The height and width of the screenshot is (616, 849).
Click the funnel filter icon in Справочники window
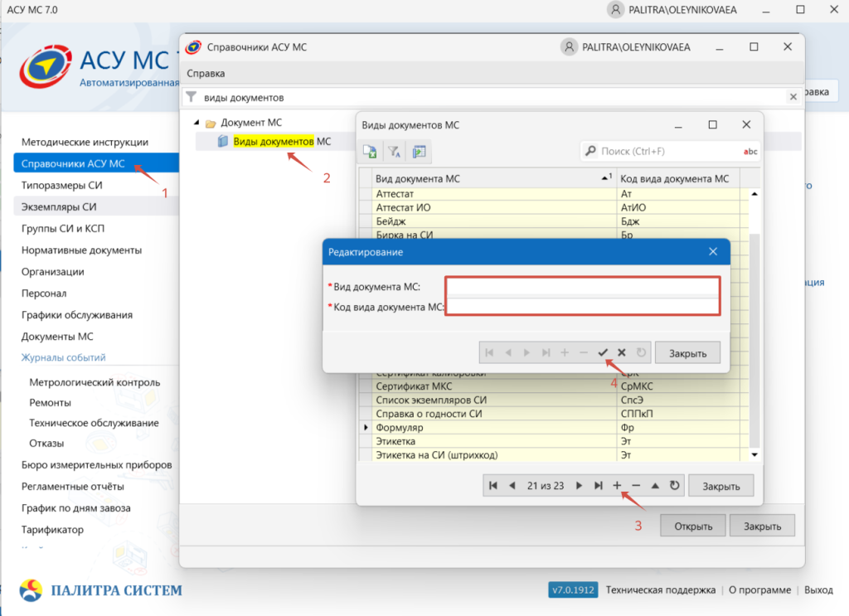(192, 97)
